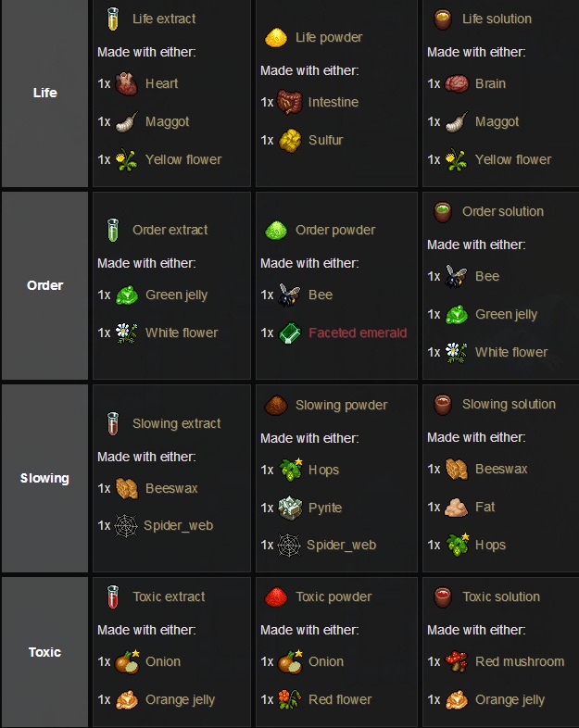Select the Intestine ingredient icon
The height and width of the screenshot is (728, 579).
[290, 102]
